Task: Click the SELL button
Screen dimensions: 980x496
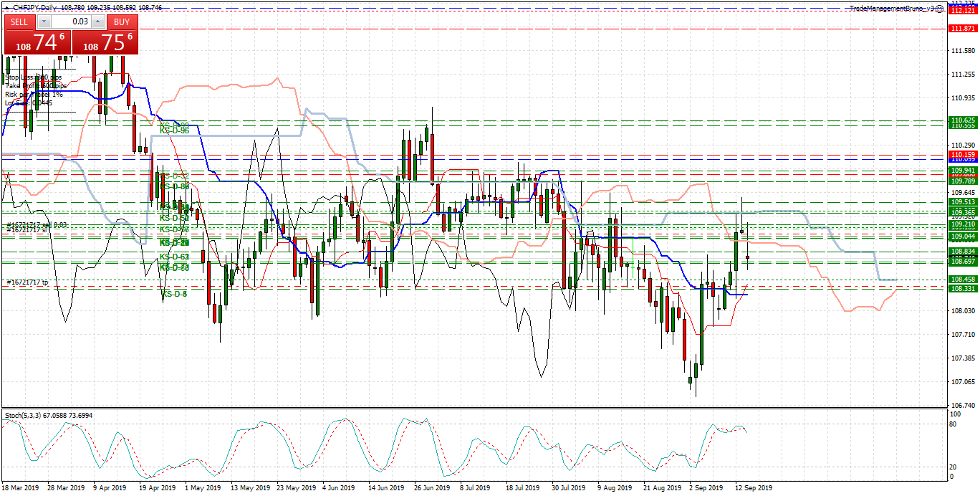Action: coord(19,22)
